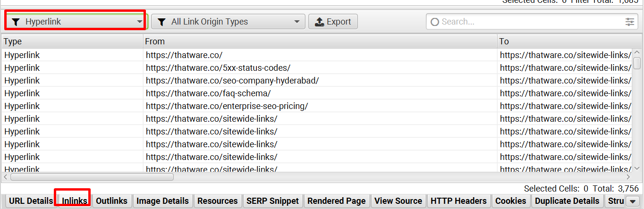Switch to the Outlinks tab
This screenshot has width=644, height=209.
(x=111, y=201)
